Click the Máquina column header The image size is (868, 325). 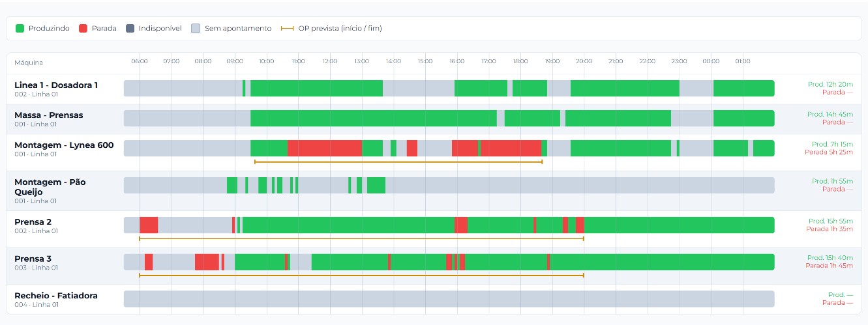click(x=29, y=63)
